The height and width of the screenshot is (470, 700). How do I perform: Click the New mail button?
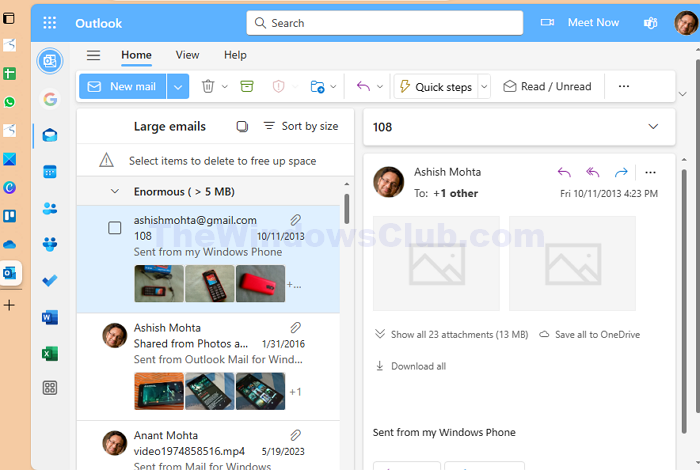point(122,86)
